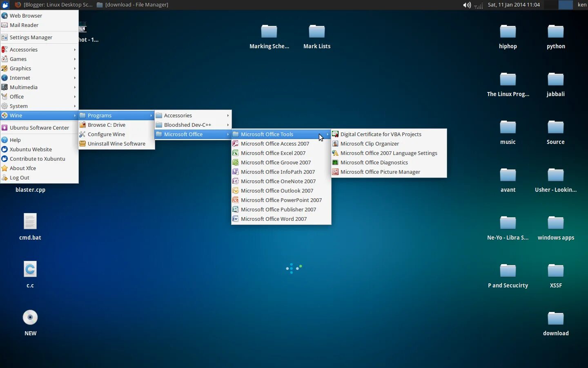This screenshot has width=588, height=368.
Task: Click the Help icon in menu
Action: 4,140
